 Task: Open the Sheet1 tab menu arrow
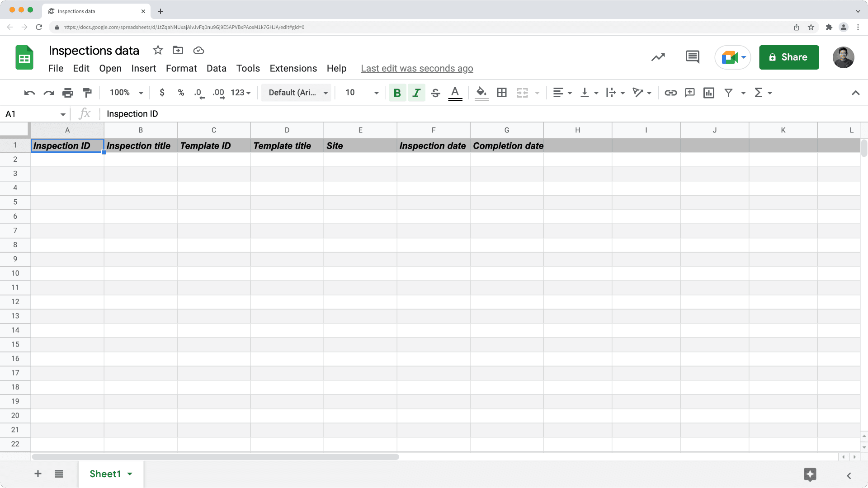coord(129,474)
